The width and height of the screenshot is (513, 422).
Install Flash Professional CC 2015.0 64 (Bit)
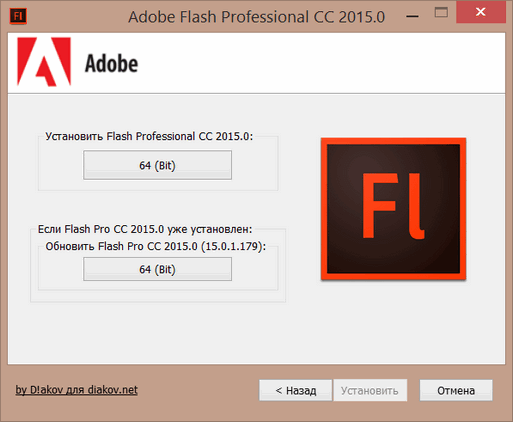pyautogui.click(x=157, y=165)
